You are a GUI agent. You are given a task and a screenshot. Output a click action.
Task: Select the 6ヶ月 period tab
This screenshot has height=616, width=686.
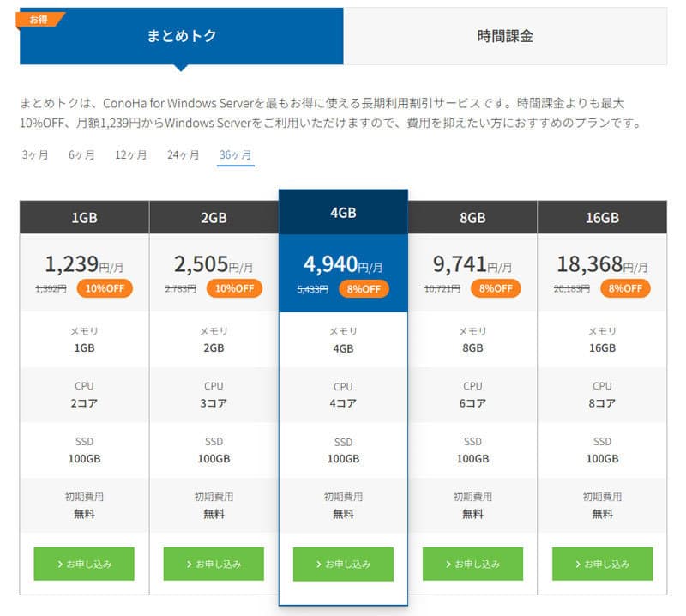tap(81, 154)
